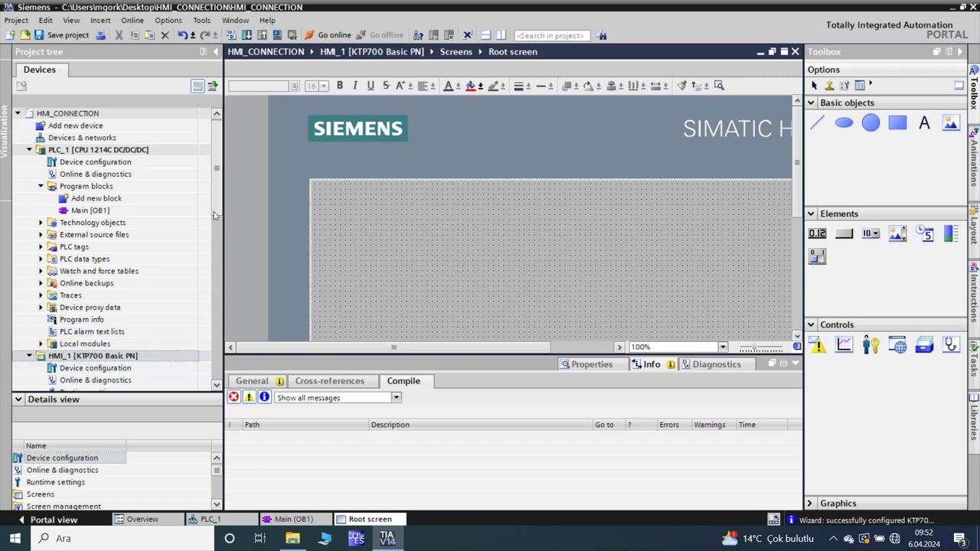Select the Rectangle basic object

(897, 123)
